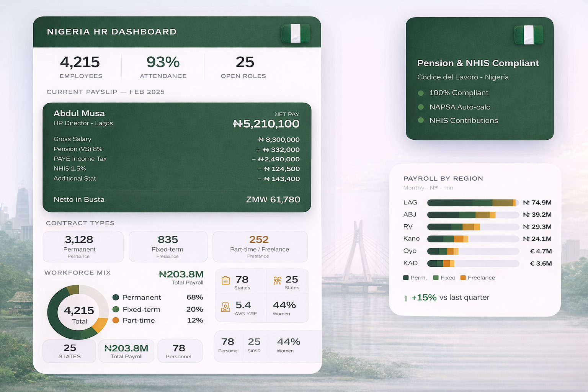Screen dimensions: 588x392
Task: Select the people icon beside 25 States
Action: pyautogui.click(x=277, y=281)
